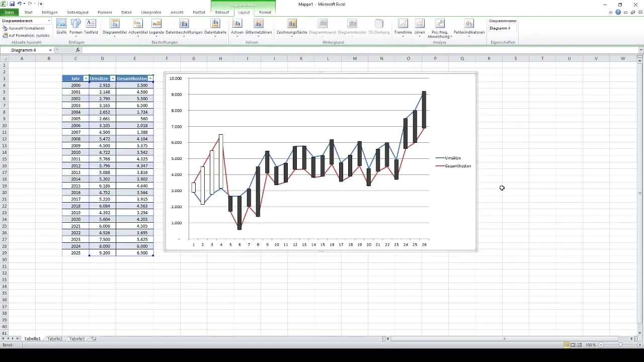Open Jahr column filter dropdown
This screenshot has height=362, width=644.
coord(86,78)
